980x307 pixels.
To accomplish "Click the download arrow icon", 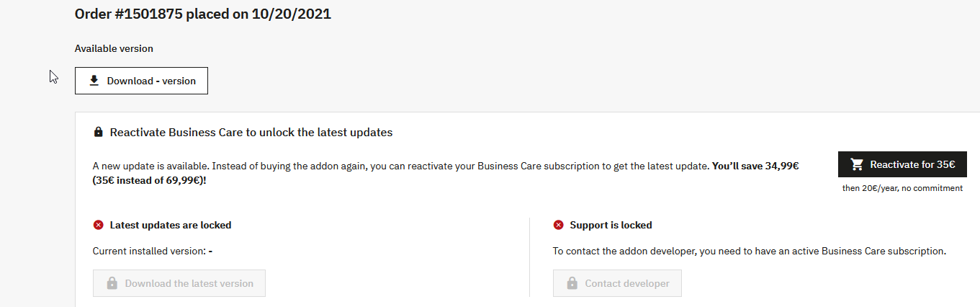I will click(x=94, y=81).
